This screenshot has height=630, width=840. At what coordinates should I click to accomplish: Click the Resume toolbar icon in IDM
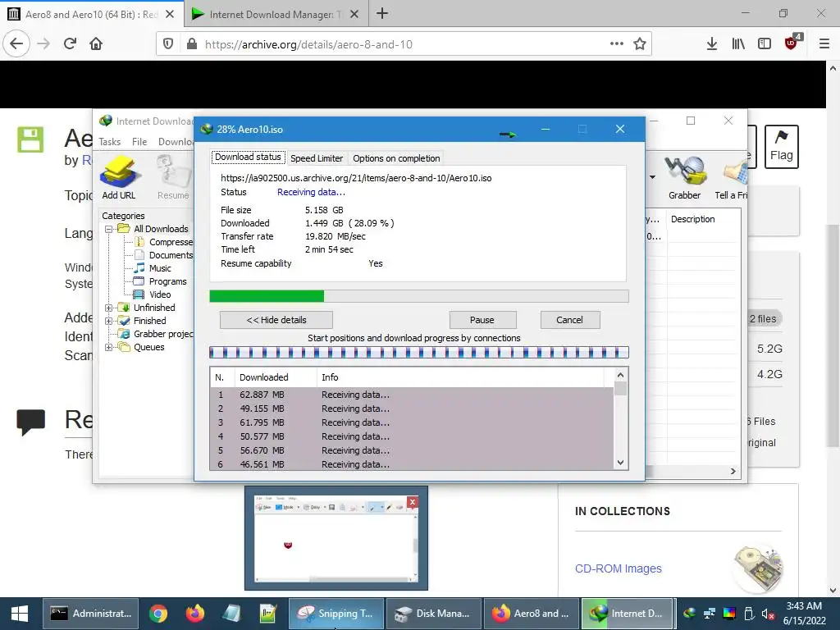click(x=174, y=178)
